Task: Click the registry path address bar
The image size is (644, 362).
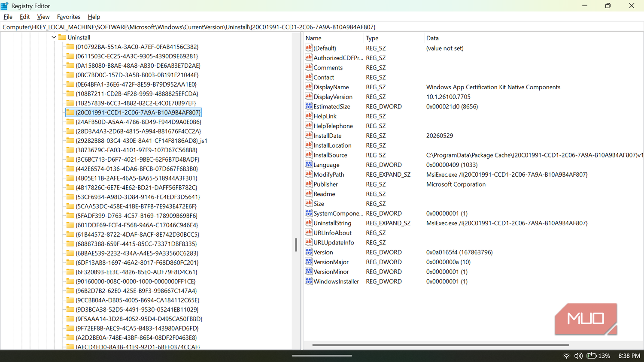Action: click(322, 27)
